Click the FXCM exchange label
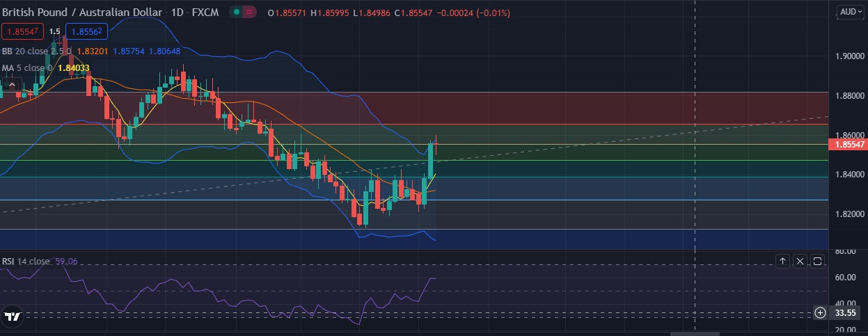The width and height of the screenshot is (868, 336). [207, 13]
